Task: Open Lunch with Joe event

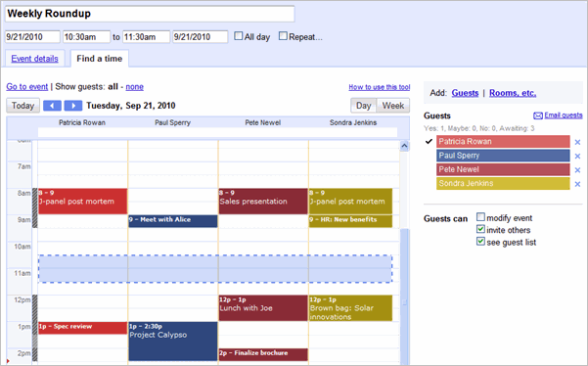Action: click(263, 308)
